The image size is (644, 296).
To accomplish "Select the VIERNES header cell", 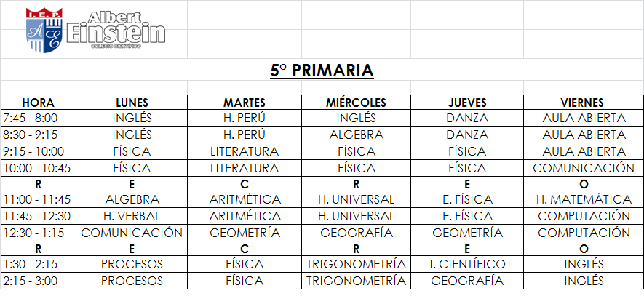I will 583,103.
